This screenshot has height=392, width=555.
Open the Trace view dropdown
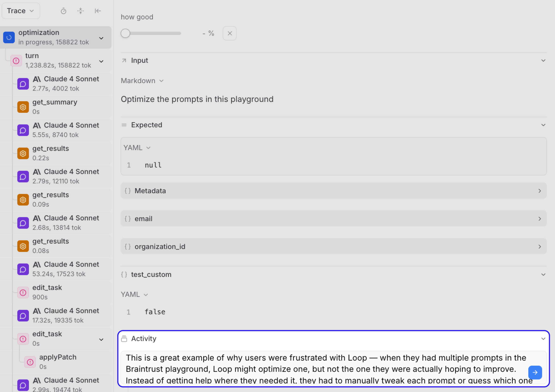21,11
